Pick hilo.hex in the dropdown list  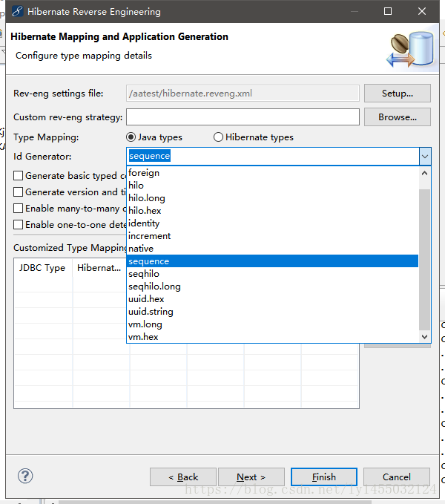point(273,211)
